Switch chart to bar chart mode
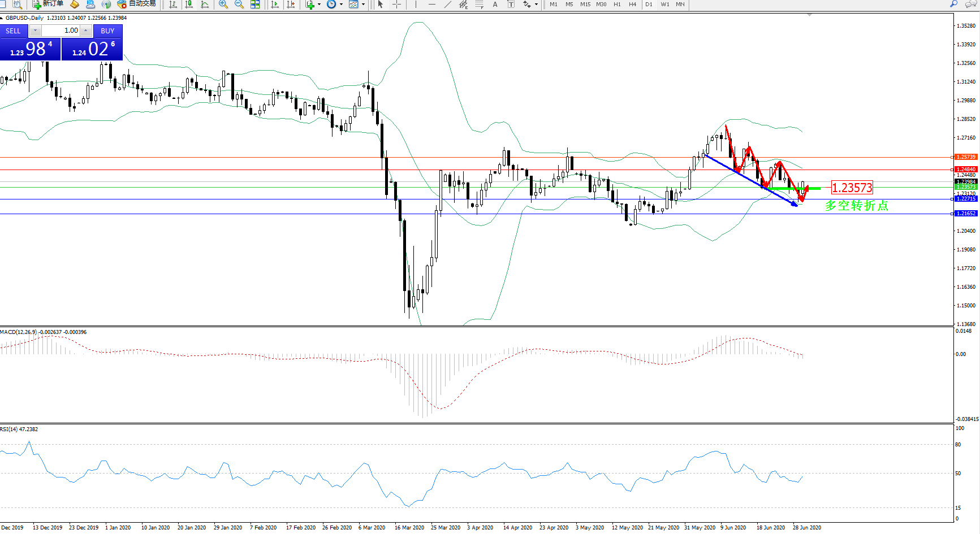Viewport: 980px width, 534px height. [x=173, y=5]
